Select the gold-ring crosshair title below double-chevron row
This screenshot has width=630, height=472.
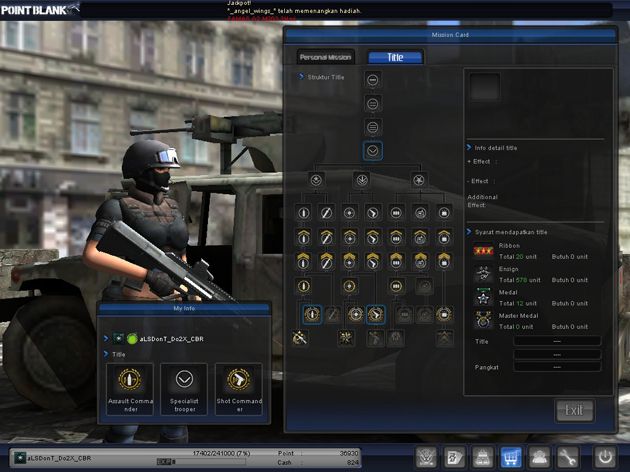point(349,286)
